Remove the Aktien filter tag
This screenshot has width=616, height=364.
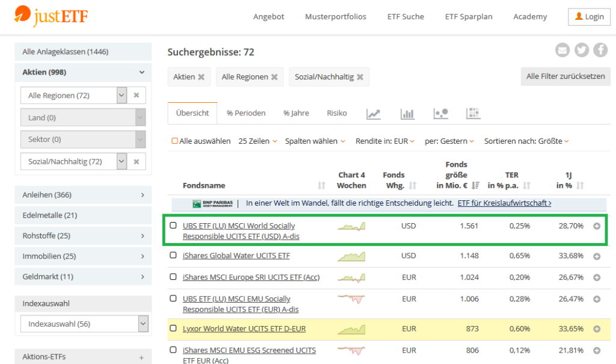pyautogui.click(x=201, y=77)
